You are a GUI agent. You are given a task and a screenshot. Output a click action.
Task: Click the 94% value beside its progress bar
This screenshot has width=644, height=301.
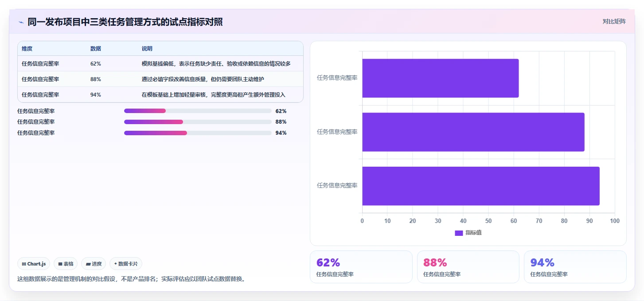coord(281,133)
